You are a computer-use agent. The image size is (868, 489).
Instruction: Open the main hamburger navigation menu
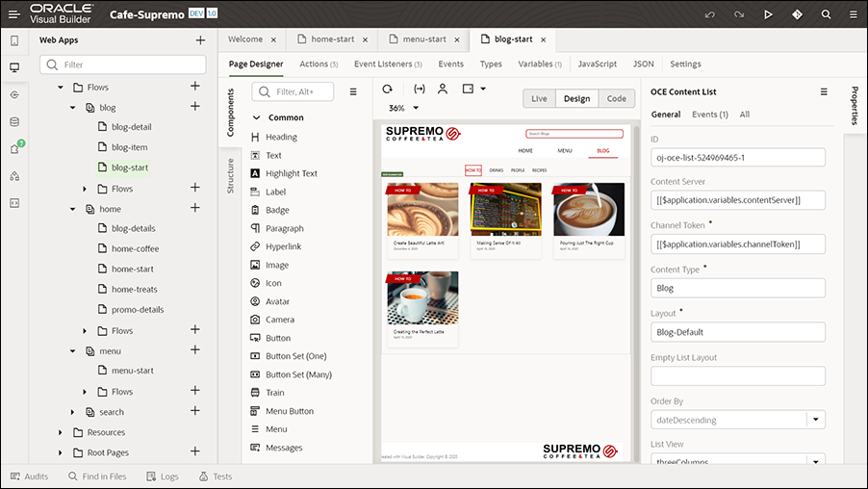(13, 14)
